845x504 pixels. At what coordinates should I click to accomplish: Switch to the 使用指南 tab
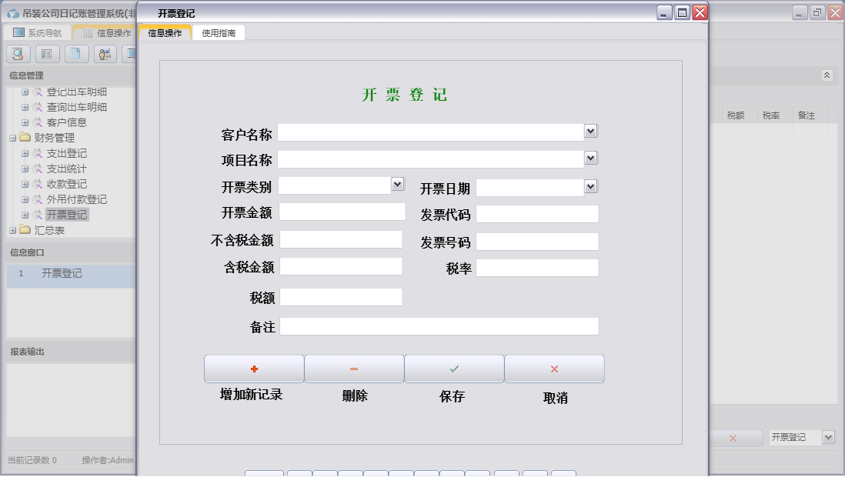point(219,32)
